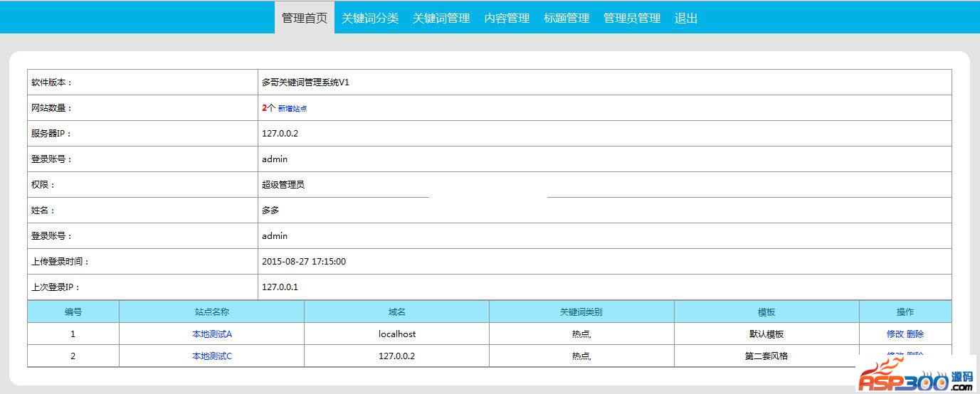Open the 管理首页 menu tab
Image resolution: width=980 pixels, height=394 pixels.
305,18
